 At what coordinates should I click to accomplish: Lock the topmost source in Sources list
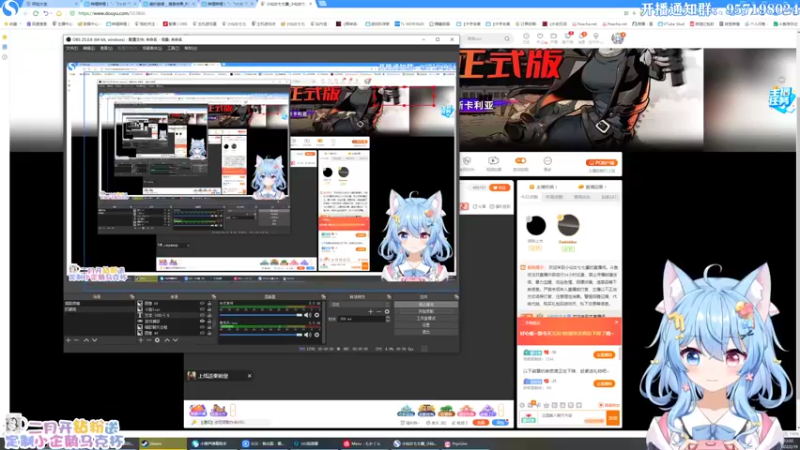click(209, 303)
